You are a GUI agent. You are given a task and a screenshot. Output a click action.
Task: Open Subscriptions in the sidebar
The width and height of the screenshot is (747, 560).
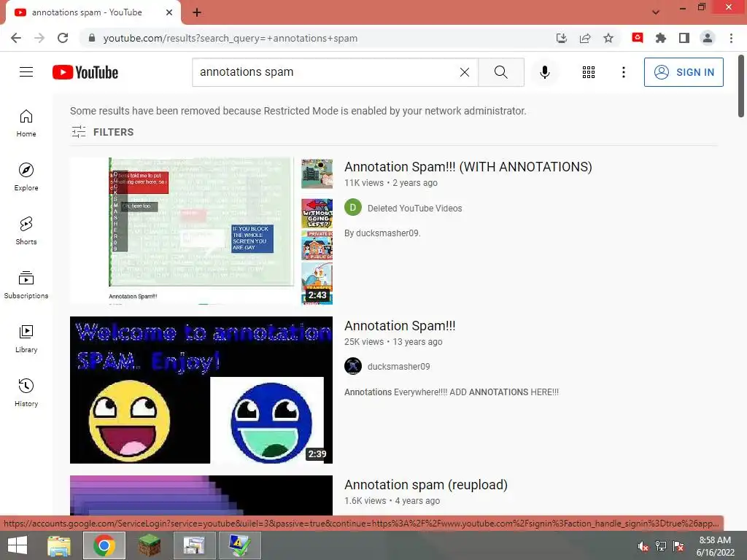point(26,285)
